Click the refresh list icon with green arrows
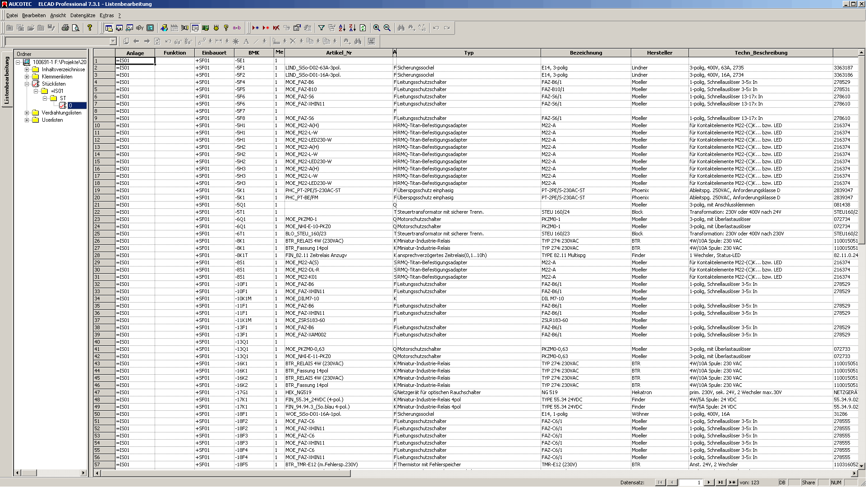The image size is (868, 487). coord(363,28)
